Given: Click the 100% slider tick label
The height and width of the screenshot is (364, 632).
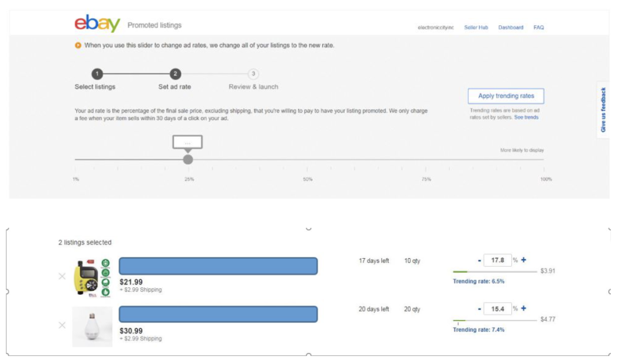Looking at the screenshot, I should pyautogui.click(x=546, y=180).
